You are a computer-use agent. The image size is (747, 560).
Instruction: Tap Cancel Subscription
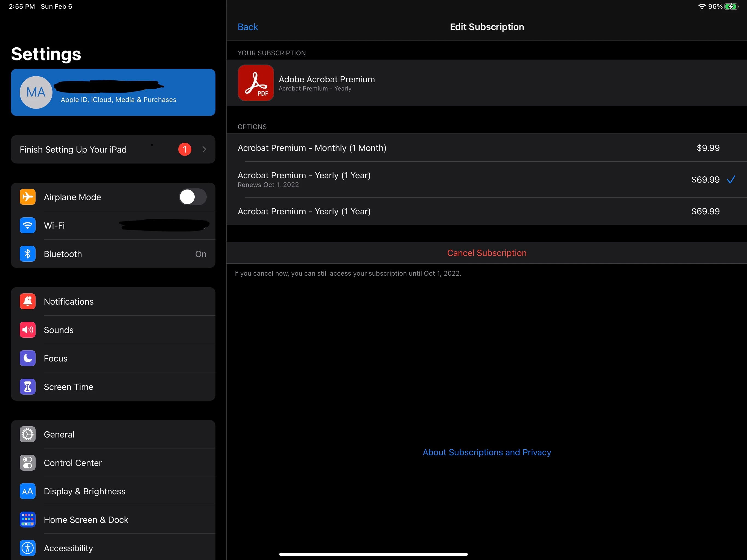[x=487, y=253]
